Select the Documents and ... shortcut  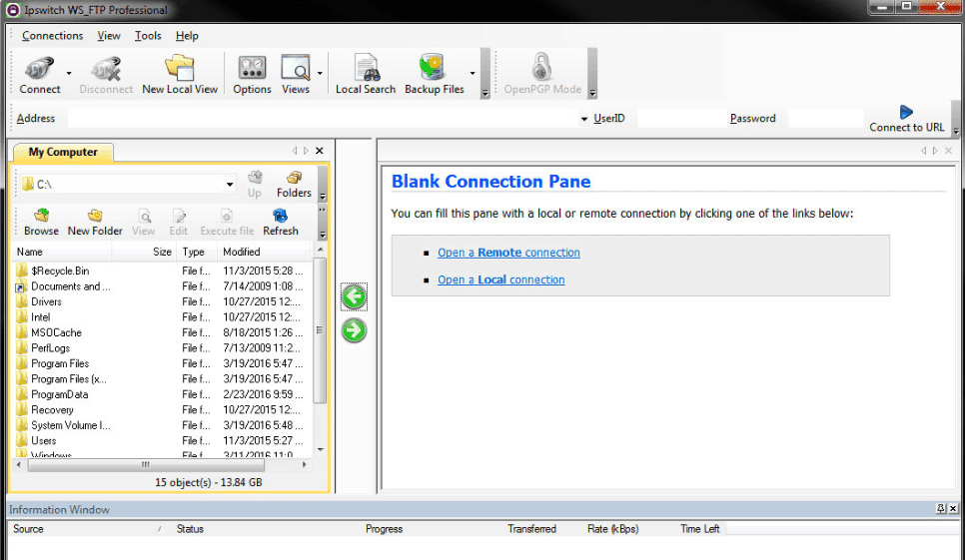(63, 285)
